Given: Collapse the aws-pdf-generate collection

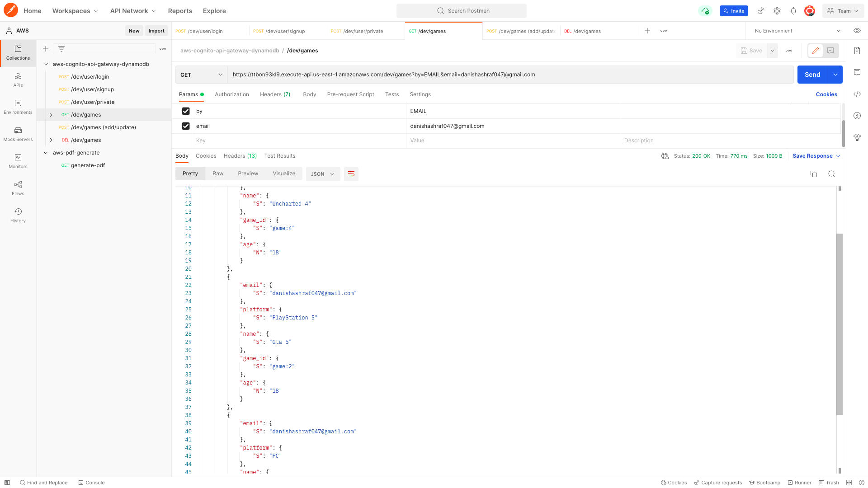Looking at the screenshot, I should point(46,153).
